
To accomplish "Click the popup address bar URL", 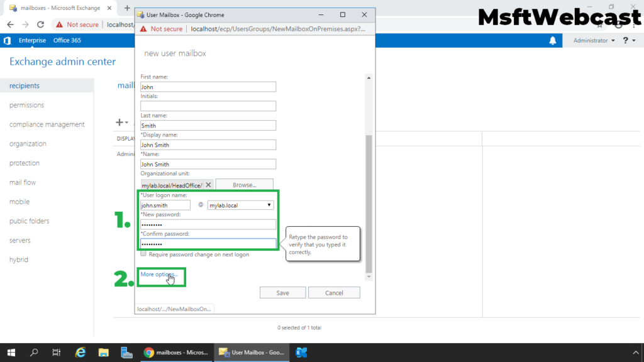I will click(x=278, y=29).
